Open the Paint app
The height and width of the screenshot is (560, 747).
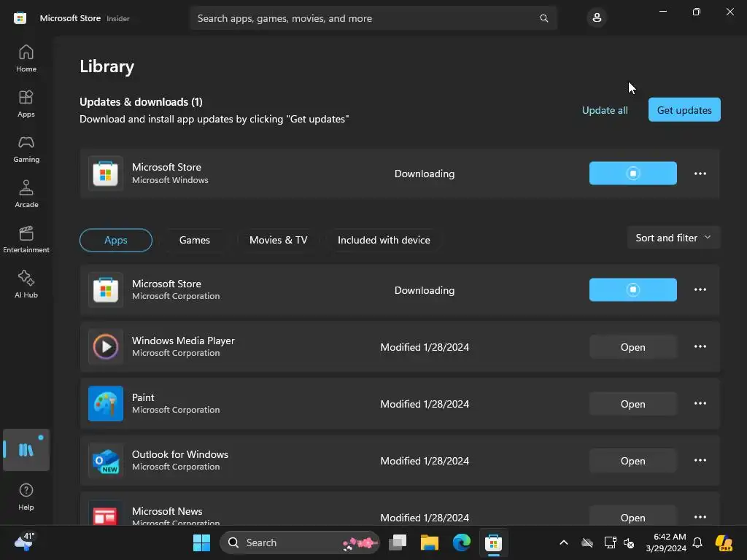pos(632,404)
